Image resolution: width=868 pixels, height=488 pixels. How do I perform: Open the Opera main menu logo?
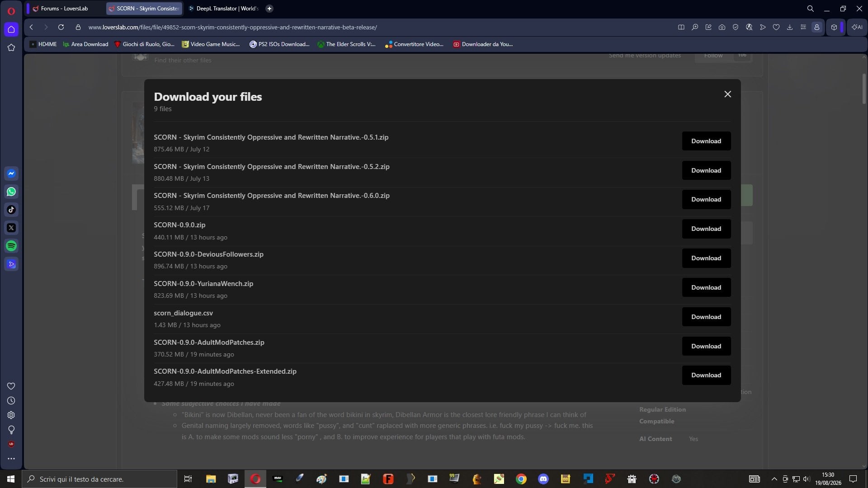pos(11,11)
